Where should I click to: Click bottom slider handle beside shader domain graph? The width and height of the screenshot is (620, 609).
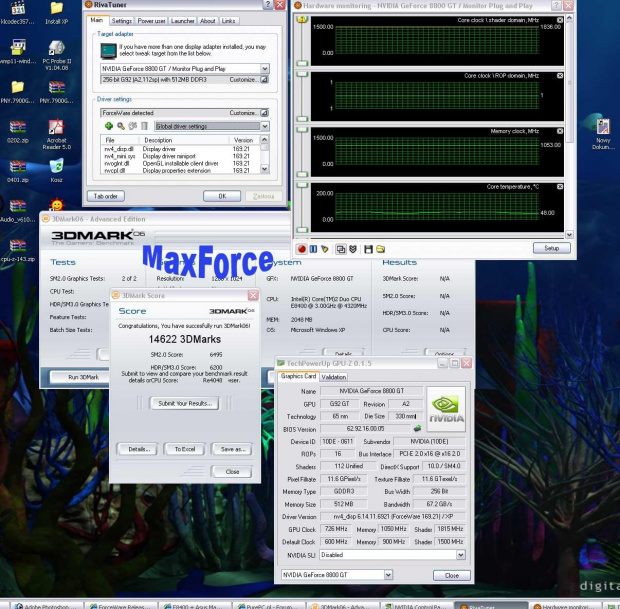point(302,63)
